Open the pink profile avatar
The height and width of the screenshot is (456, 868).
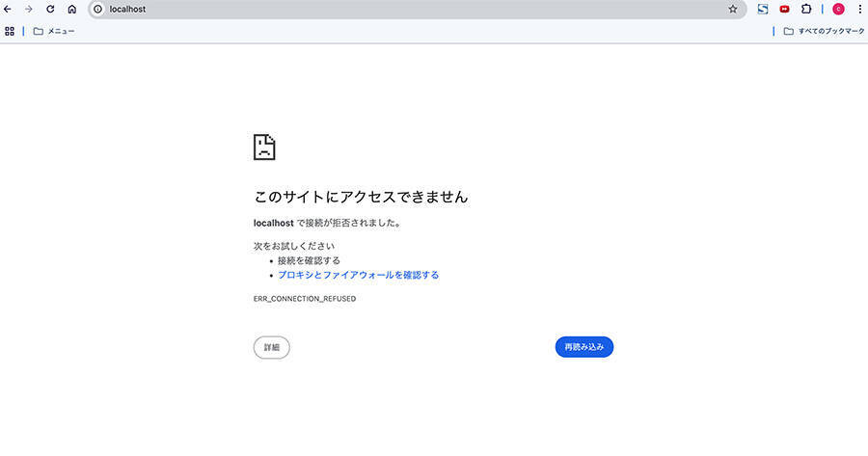(x=838, y=9)
